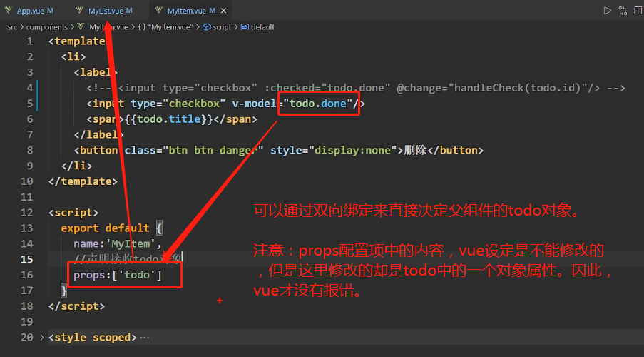Click v-model attribute on line 5

tap(254, 104)
